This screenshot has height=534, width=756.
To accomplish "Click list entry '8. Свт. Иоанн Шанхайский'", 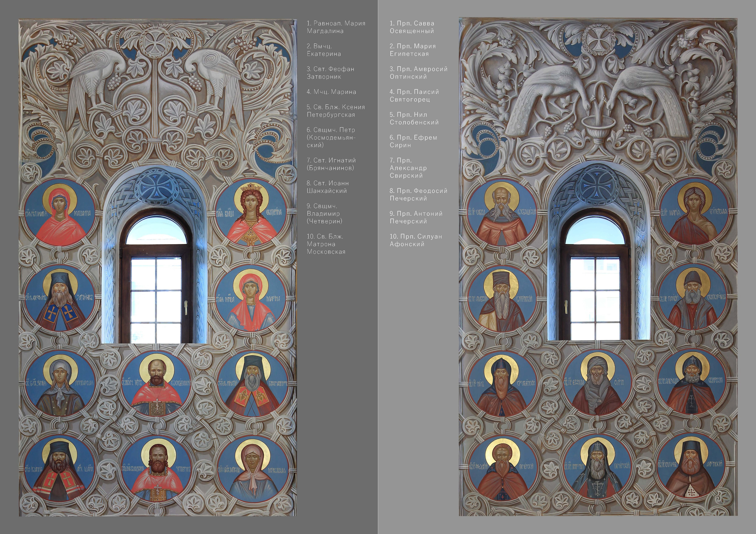I will [x=327, y=187].
